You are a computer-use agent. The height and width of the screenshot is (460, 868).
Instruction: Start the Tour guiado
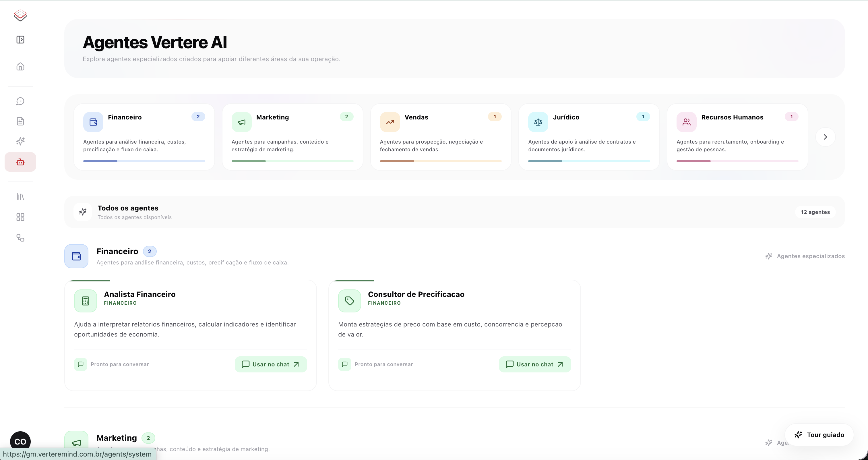[x=819, y=435]
